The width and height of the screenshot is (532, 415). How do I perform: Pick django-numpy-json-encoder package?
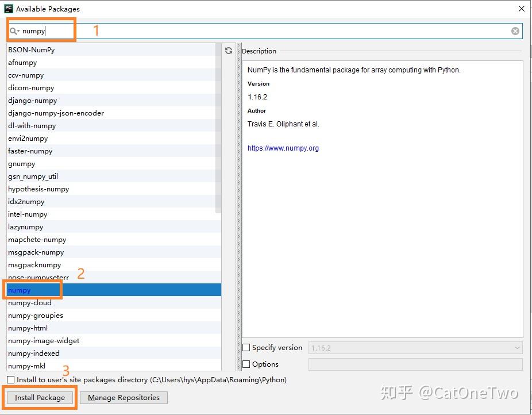click(114, 113)
